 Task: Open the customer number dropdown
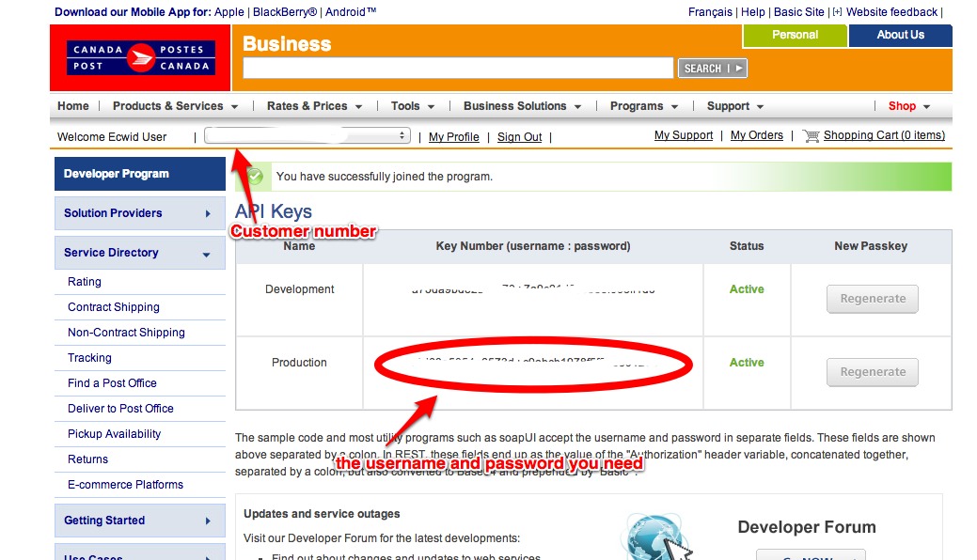point(307,135)
